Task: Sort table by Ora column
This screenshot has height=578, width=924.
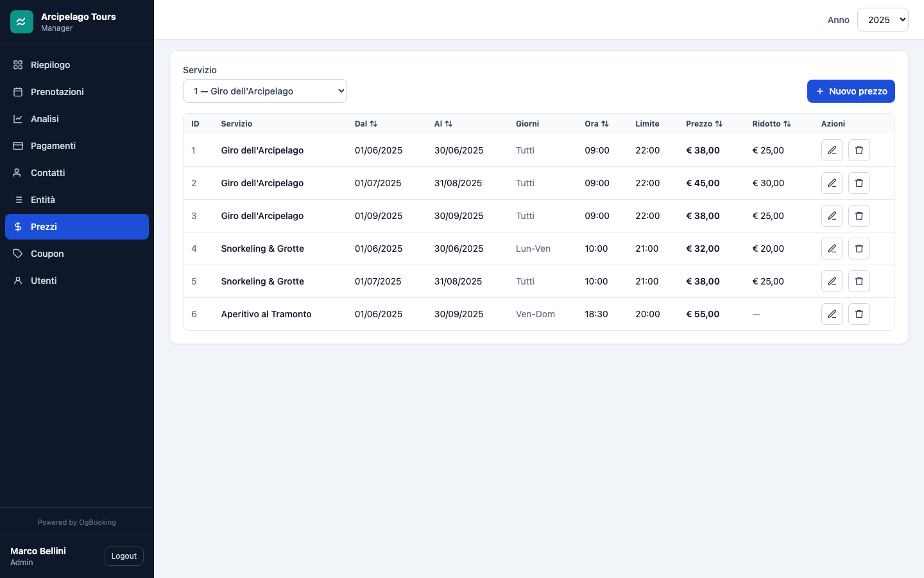Action: tap(597, 124)
